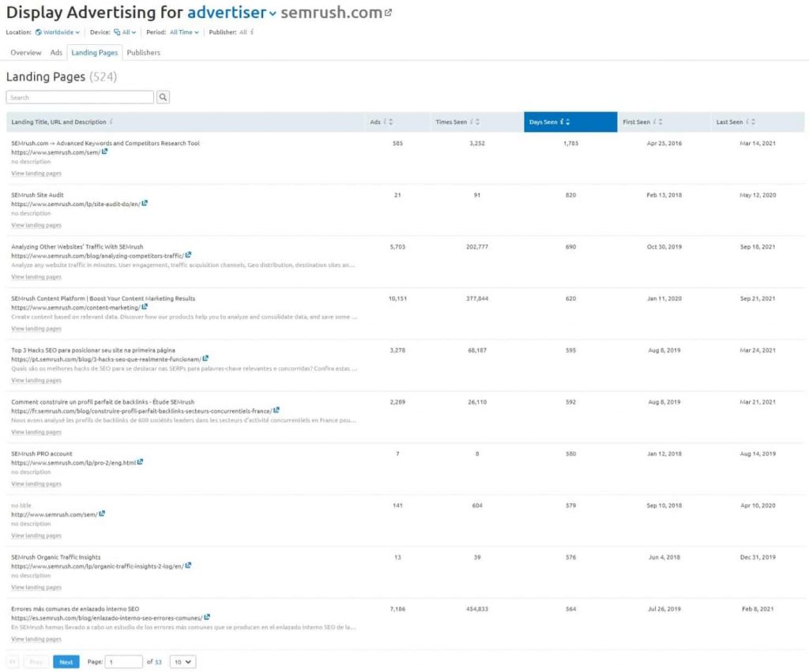This screenshot has width=809, height=672.
Task: Click Times Seen value 454,833
Action: coord(477,609)
